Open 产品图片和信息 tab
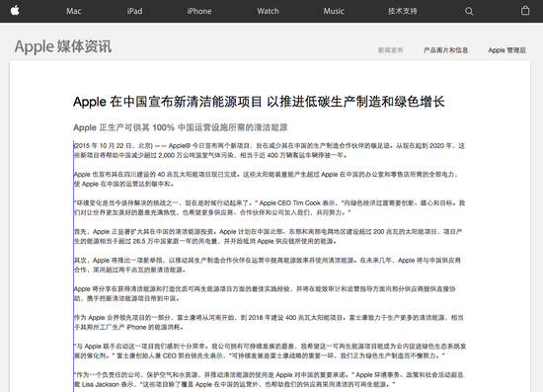Screen dimensions: 543x392 (x=445, y=50)
